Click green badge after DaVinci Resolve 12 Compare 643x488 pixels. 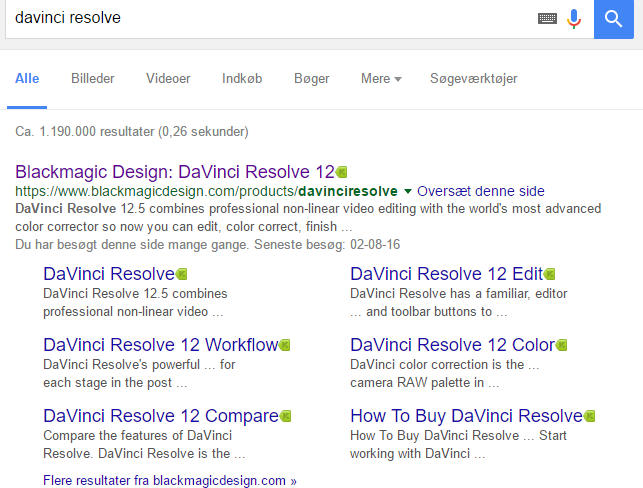285,416
